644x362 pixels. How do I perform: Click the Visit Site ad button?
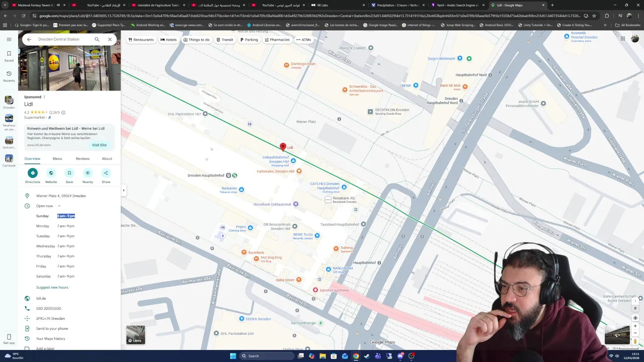pyautogui.click(x=99, y=145)
